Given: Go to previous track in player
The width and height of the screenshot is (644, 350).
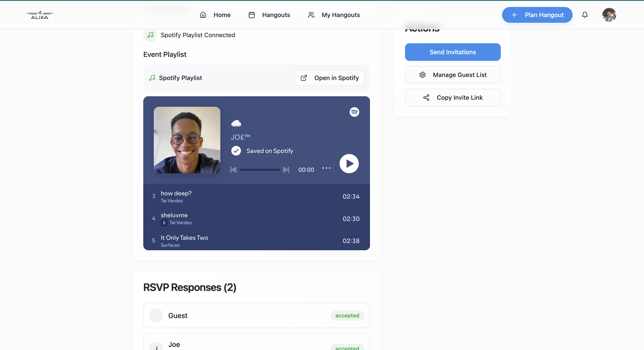Looking at the screenshot, I should (233, 170).
